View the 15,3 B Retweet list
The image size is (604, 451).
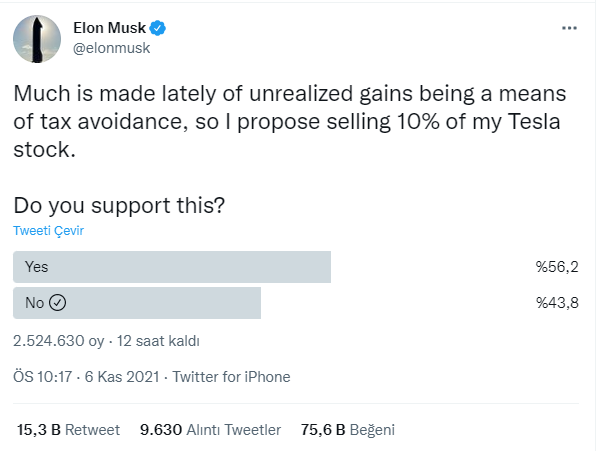(68, 430)
